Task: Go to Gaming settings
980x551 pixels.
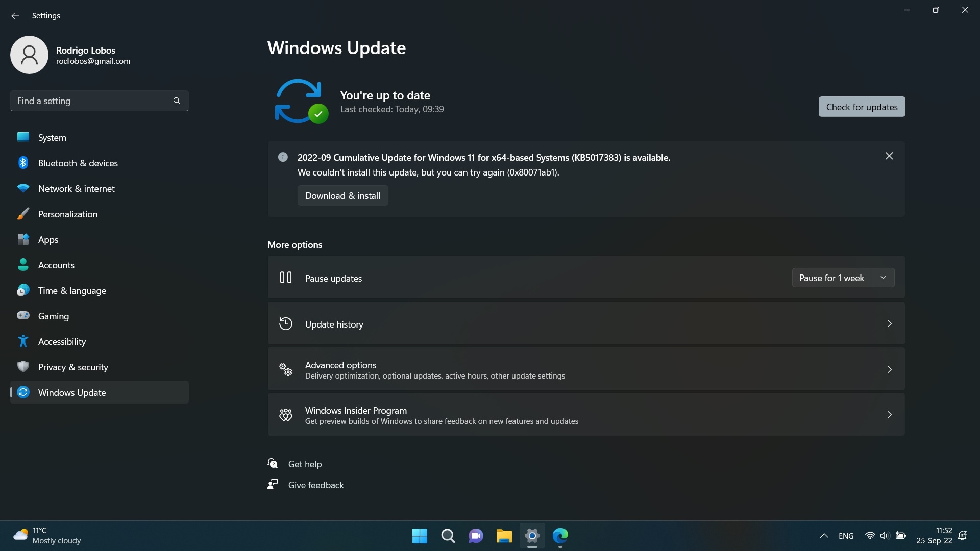Action: click(x=100, y=316)
